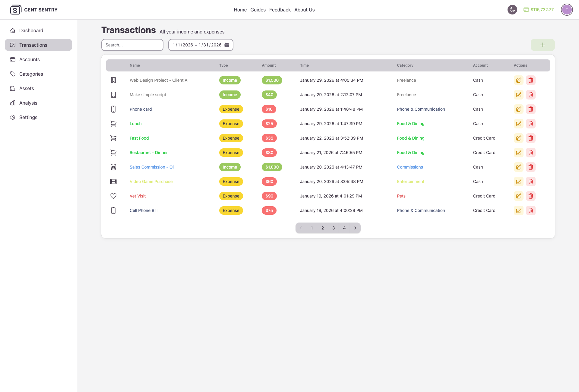Click trash icon for Lunch row
The height and width of the screenshot is (392, 579).
point(530,124)
